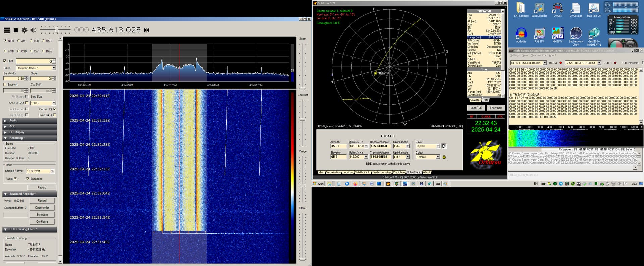The height and width of the screenshot is (266, 644).
Task: Click Show next button in Orbitron
Action: pos(496,108)
